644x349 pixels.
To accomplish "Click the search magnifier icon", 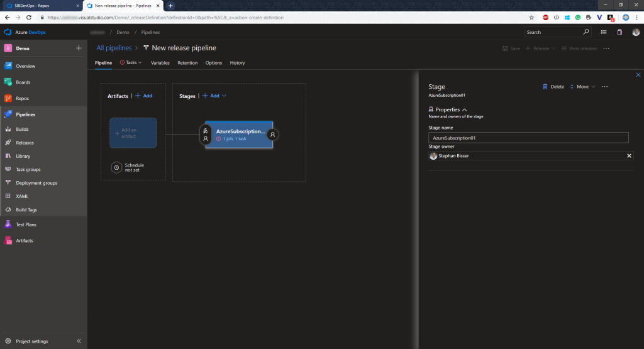I will click(586, 32).
